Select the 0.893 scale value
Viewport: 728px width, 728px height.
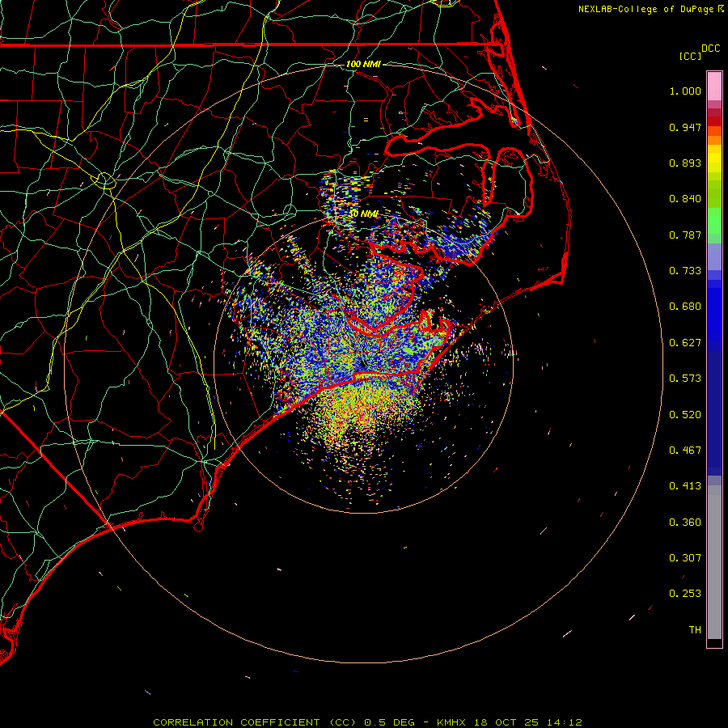[x=685, y=163]
